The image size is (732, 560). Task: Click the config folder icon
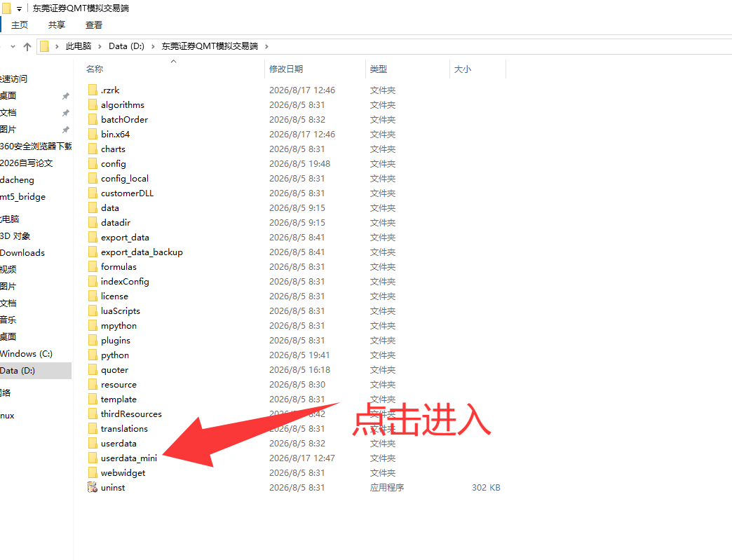(x=93, y=164)
